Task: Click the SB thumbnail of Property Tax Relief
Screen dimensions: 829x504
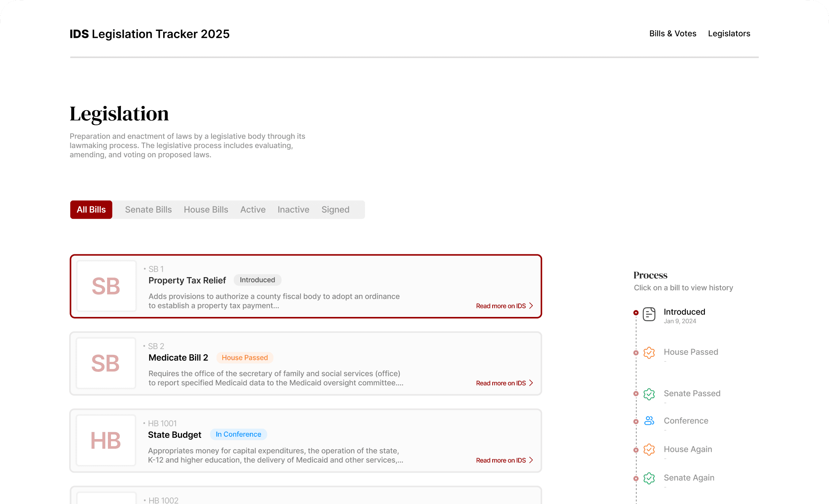Action: tap(106, 286)
